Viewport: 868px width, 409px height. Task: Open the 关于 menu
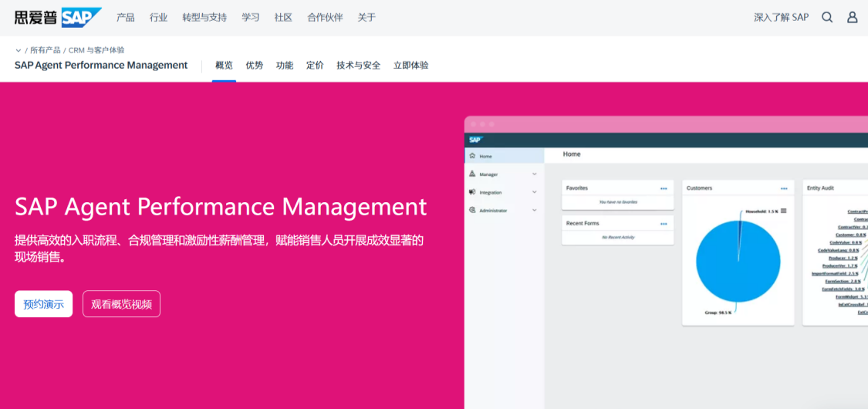[x=366, y=17]
